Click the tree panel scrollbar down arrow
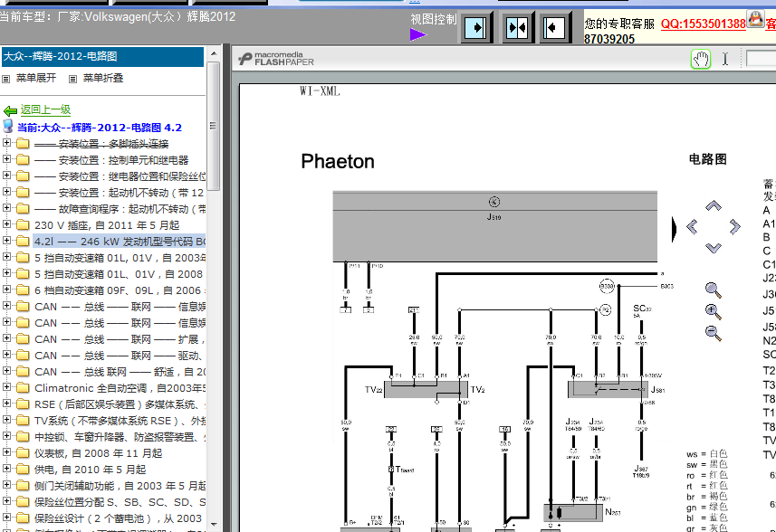The width and height of the screenshot is (776, 532). tap(214, 525)
